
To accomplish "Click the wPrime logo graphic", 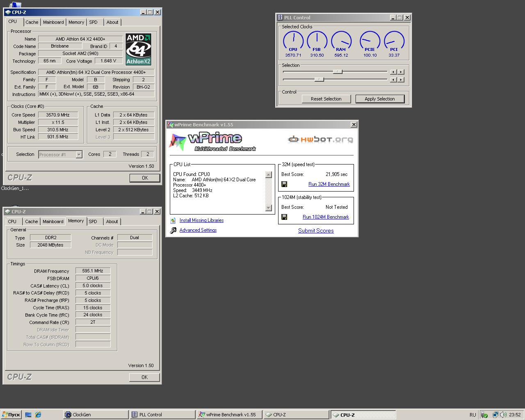I will tap(212, 142).
